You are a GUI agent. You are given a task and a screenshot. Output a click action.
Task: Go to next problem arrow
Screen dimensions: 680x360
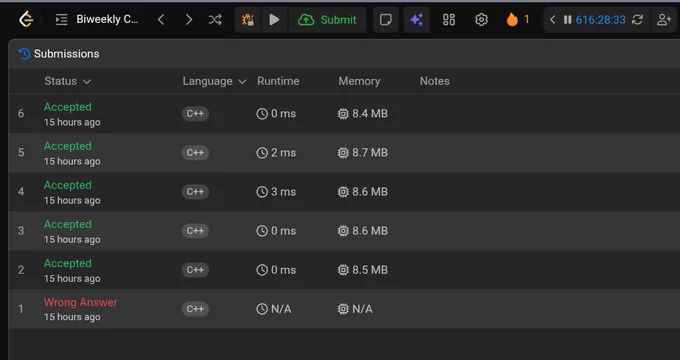(189, 20)
